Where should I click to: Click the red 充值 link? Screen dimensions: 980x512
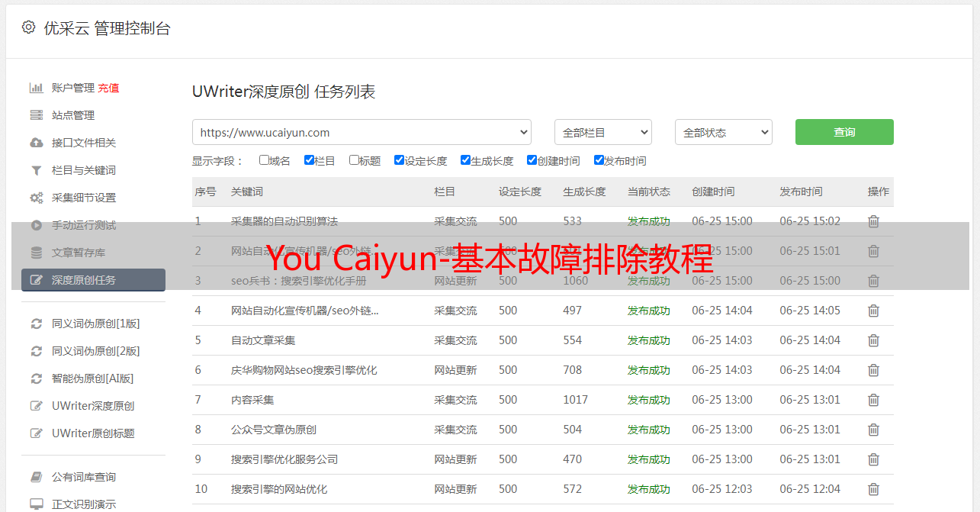108,88
